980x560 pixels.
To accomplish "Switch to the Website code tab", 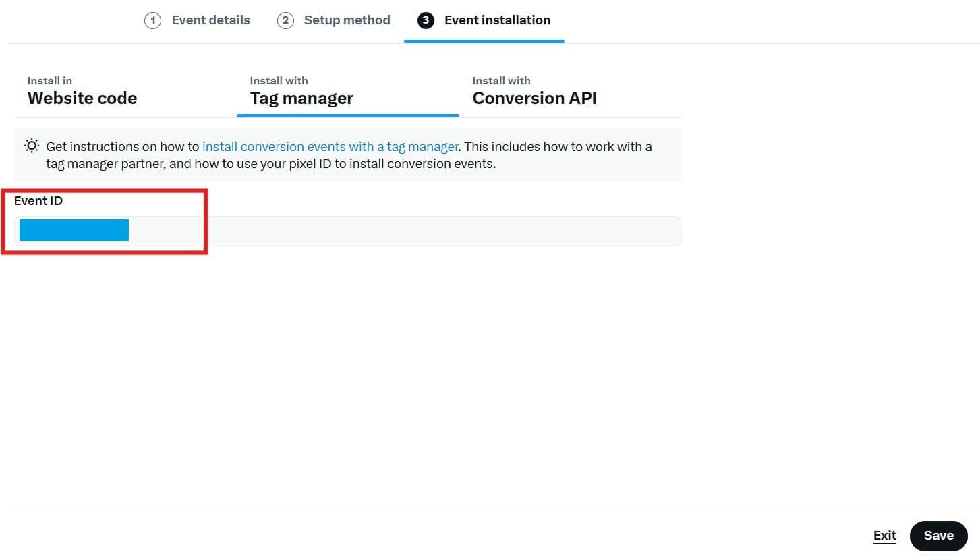I will click(x=82, y=98).
